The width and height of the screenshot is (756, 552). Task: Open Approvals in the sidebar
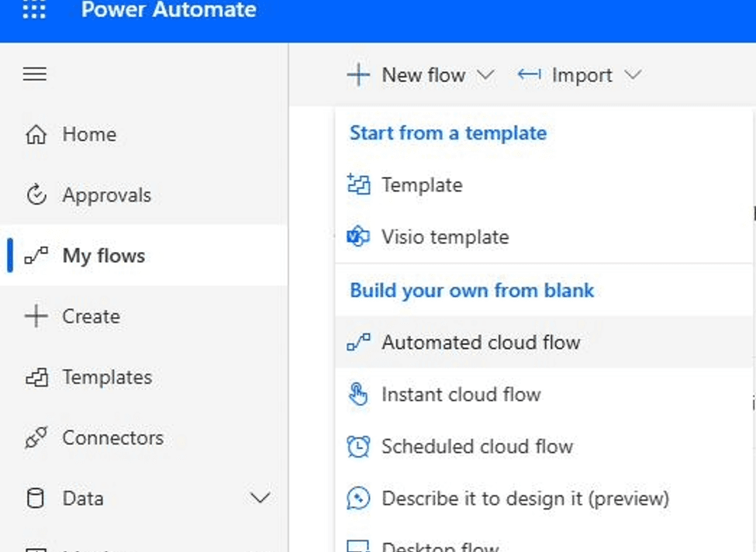coord(143,195)
